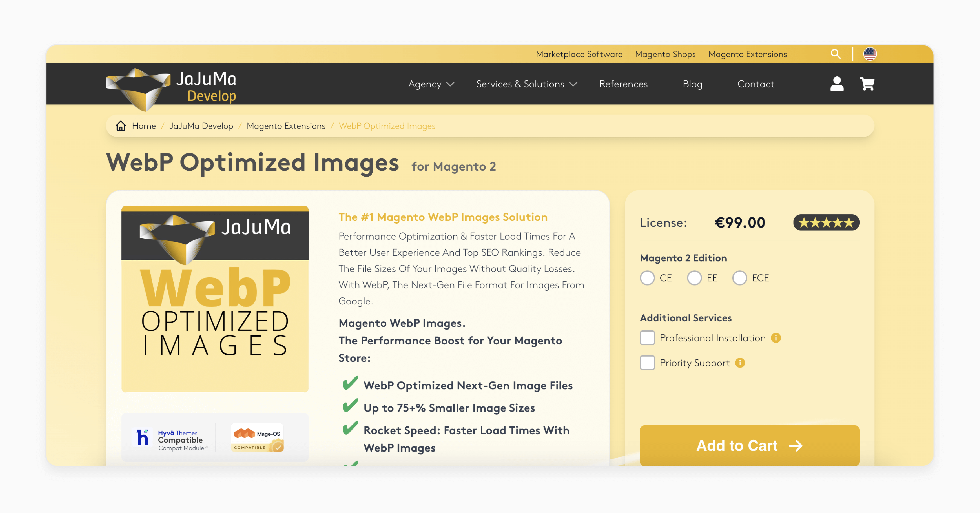
Task: Click 'Up to 75+% Smaller Image Sizes' text
Action: click(449, 408)
